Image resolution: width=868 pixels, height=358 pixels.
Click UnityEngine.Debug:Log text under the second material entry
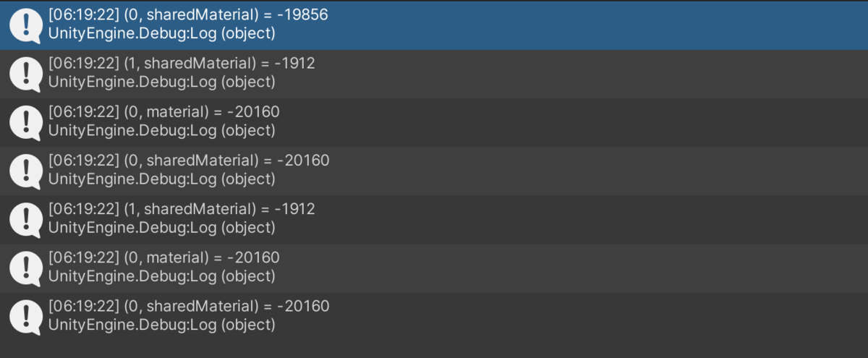132,276
